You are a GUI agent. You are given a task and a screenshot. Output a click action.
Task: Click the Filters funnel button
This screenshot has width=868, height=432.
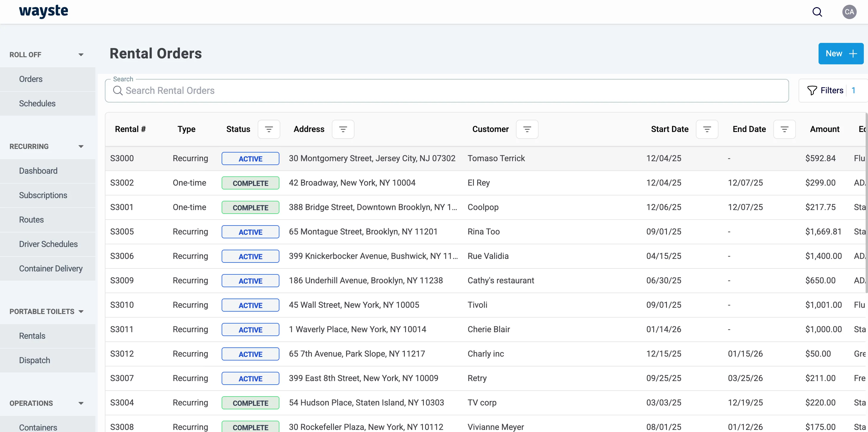click(825, 90)
